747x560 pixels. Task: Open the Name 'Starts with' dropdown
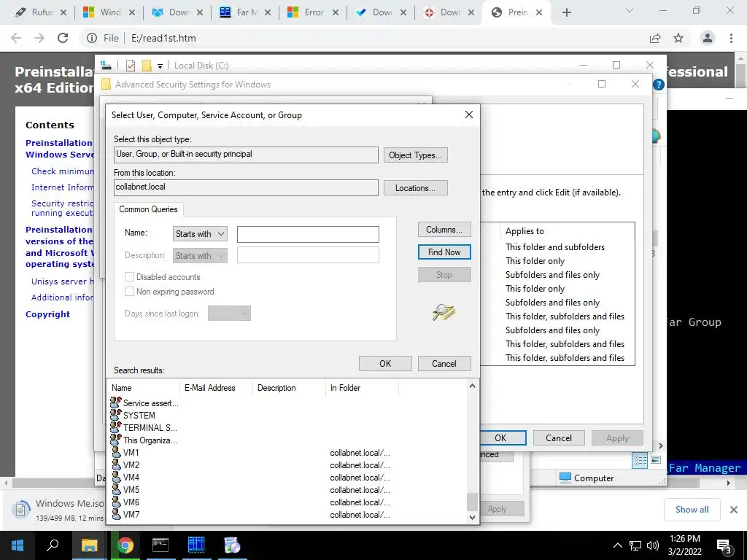[x=200, y=234]
